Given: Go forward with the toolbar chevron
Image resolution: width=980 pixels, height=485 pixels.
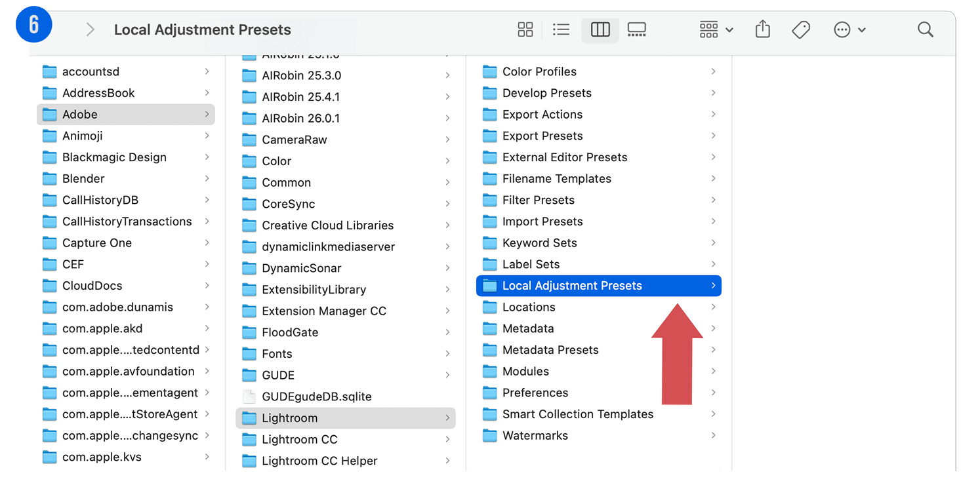Looking at the screenshot, I should [x=91, y=30].
